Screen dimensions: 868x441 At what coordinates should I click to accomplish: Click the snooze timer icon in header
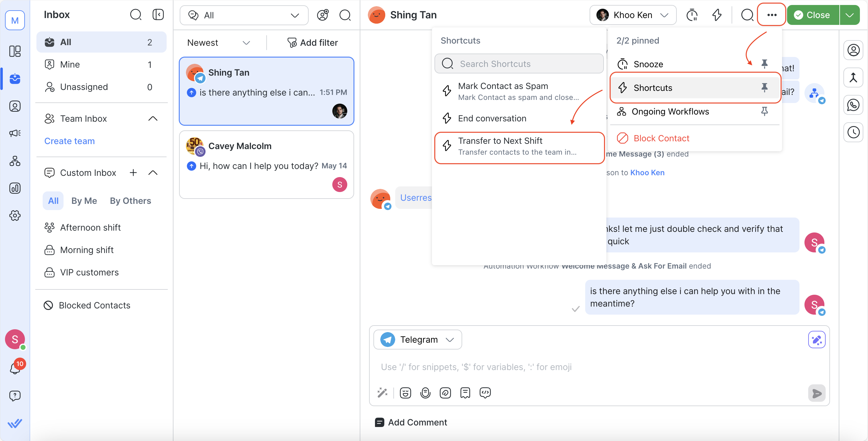coord(691,15)
